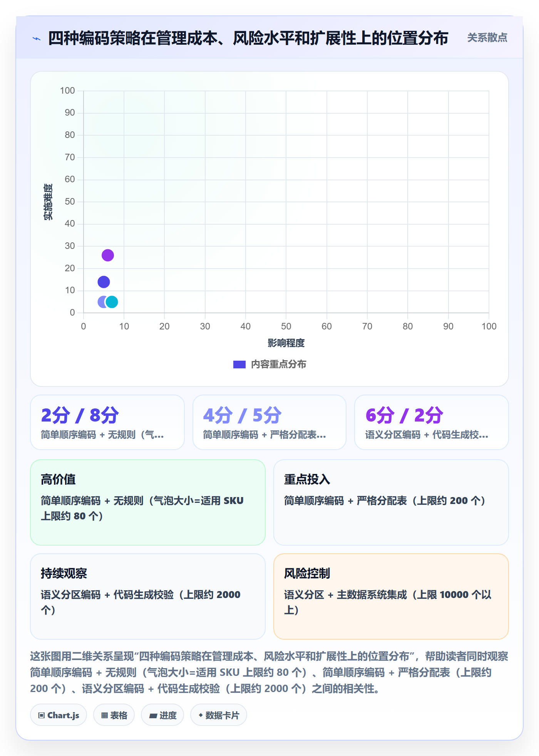The image size is (539, 756).
Task: Click the lightning bolt icon beside the title
Action: 37,39
